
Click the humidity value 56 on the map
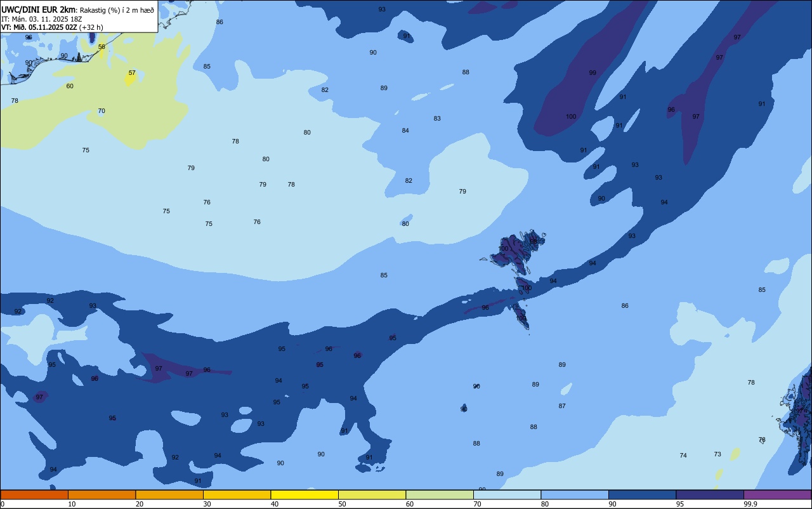[x=101, y=47]
